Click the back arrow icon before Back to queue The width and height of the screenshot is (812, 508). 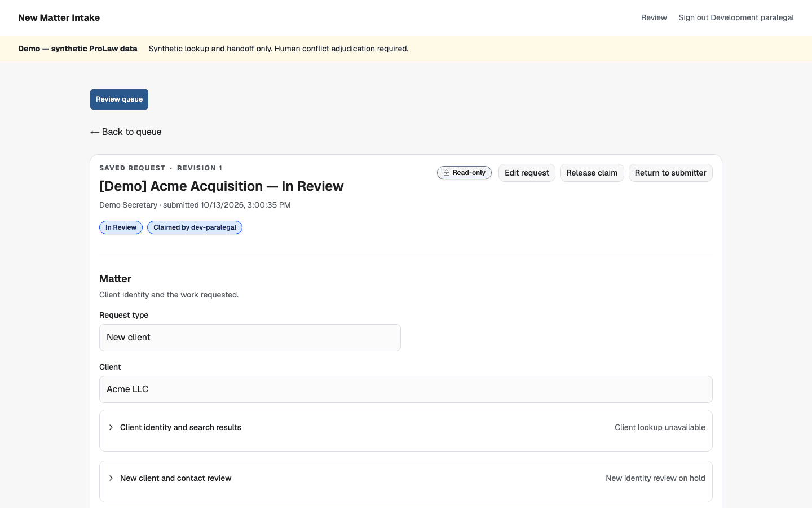[x=95, y=132]
